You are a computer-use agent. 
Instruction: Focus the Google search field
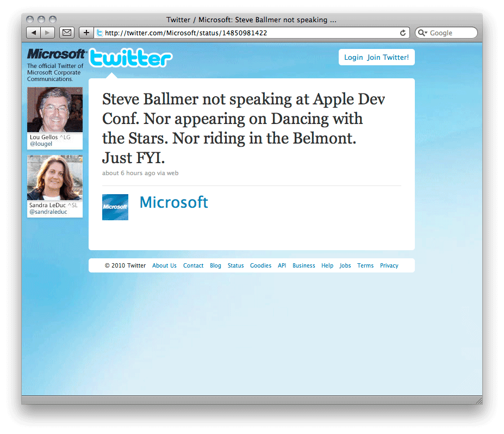[446, 33]
